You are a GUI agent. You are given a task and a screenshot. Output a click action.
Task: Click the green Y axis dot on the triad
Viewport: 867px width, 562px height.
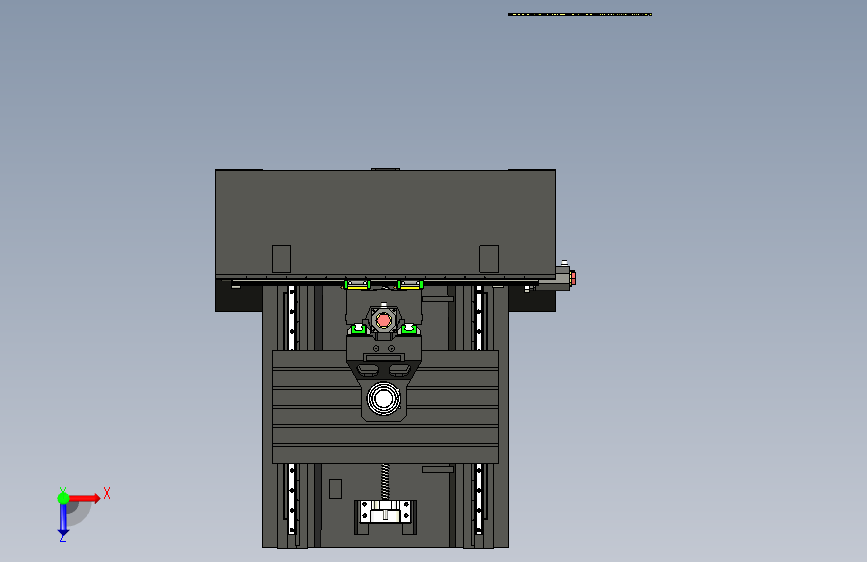tap(63, 498)
